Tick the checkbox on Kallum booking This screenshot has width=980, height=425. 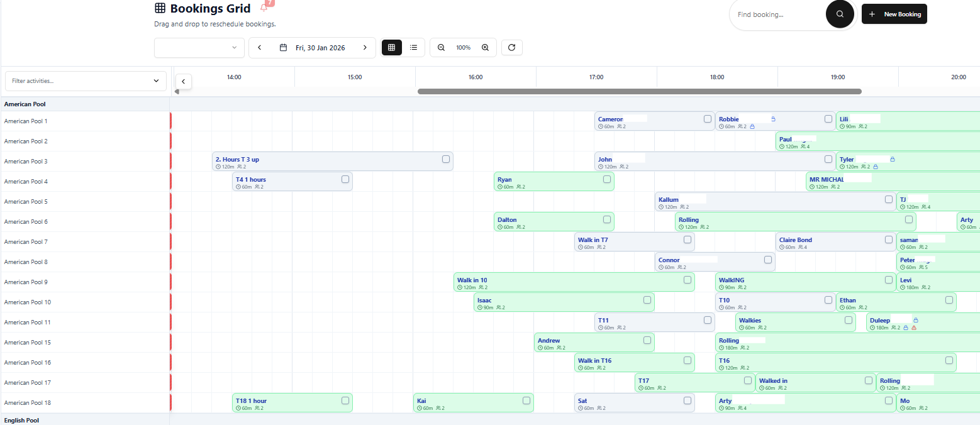(x=889, y=199)
